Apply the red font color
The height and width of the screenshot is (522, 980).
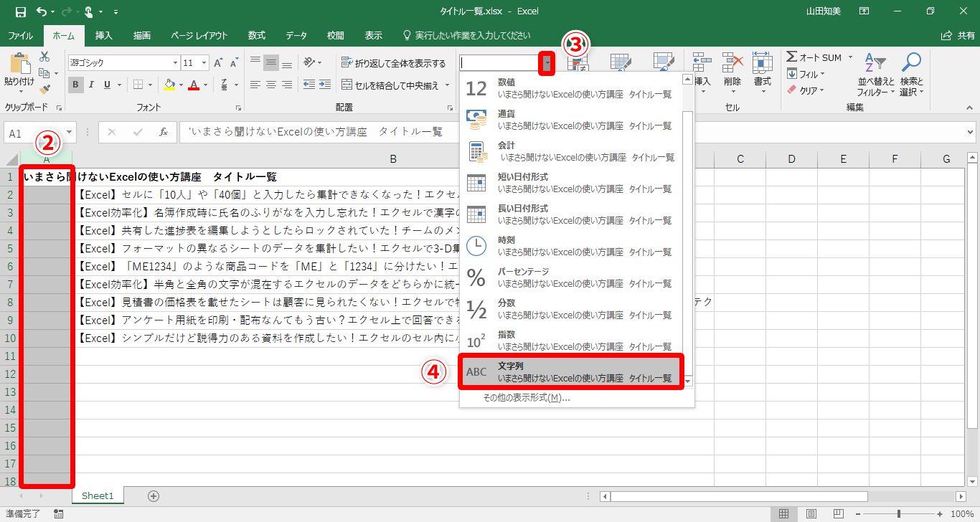tap(194, 85)
